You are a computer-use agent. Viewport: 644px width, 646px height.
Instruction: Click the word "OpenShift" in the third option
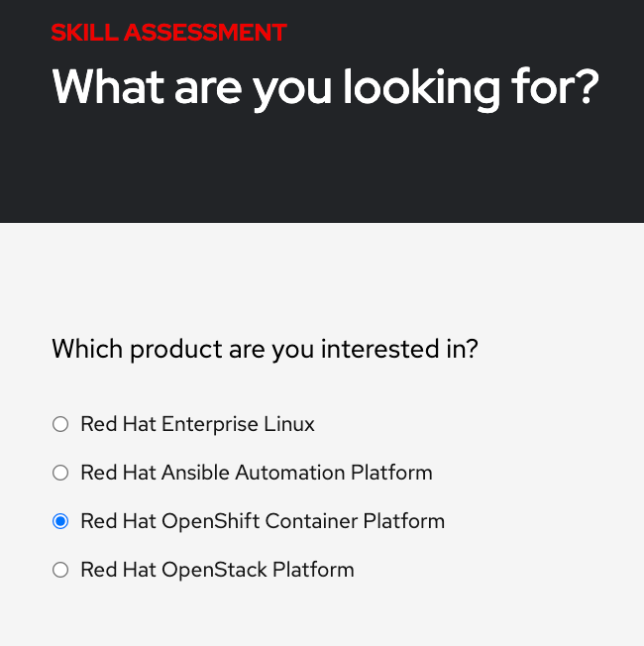pos(208,521)
